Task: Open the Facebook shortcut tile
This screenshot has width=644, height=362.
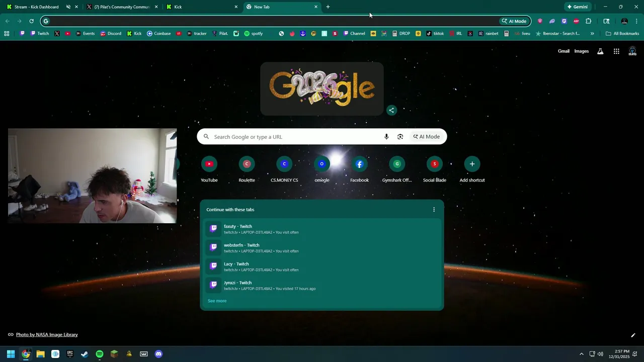Action: 359,169
